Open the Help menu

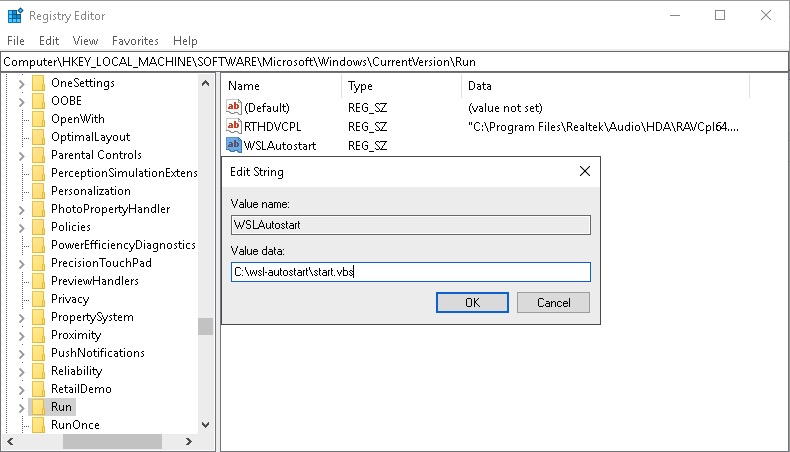[185, 41]
